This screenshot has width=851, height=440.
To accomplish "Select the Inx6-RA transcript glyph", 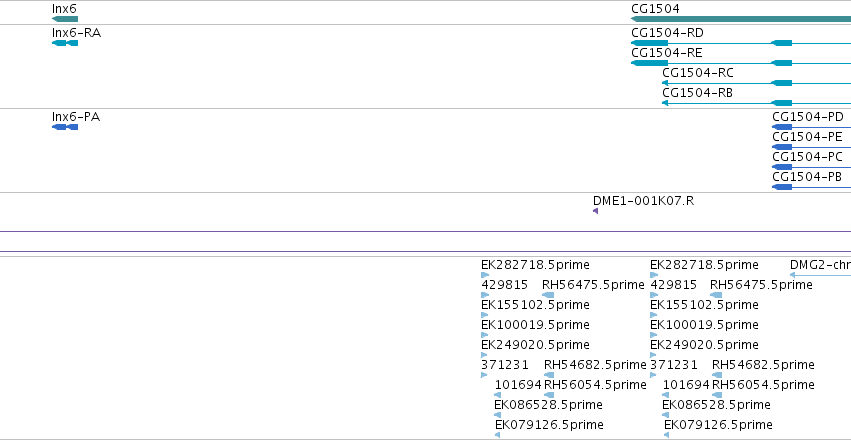I will [x=65, y=43].
